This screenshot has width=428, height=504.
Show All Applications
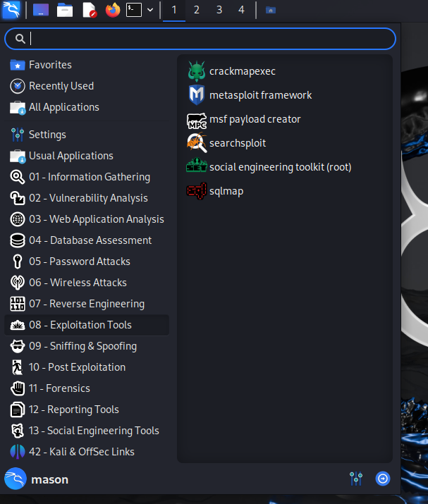[x=87, y=107]
